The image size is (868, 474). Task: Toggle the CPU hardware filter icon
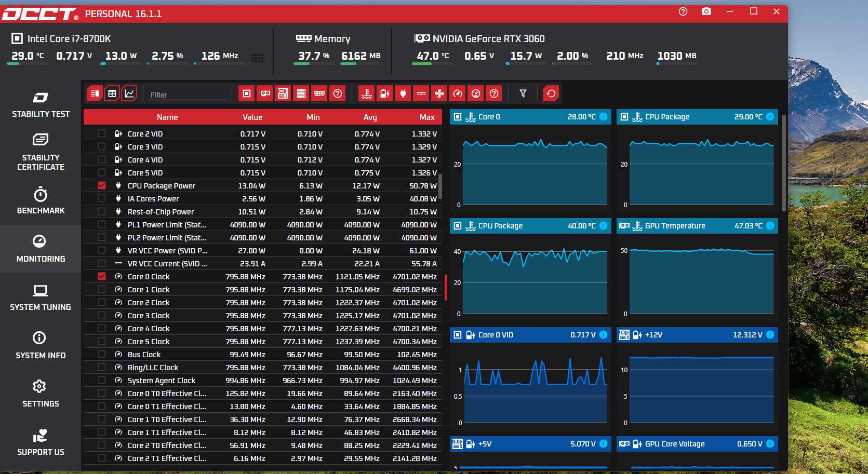tap(247, 93)
